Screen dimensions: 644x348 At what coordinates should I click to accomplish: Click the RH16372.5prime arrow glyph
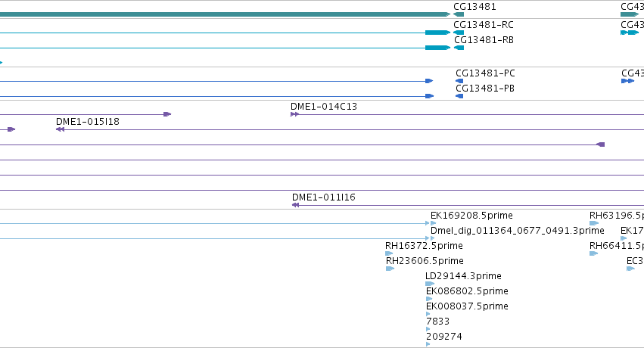click(x=389, y=253)
